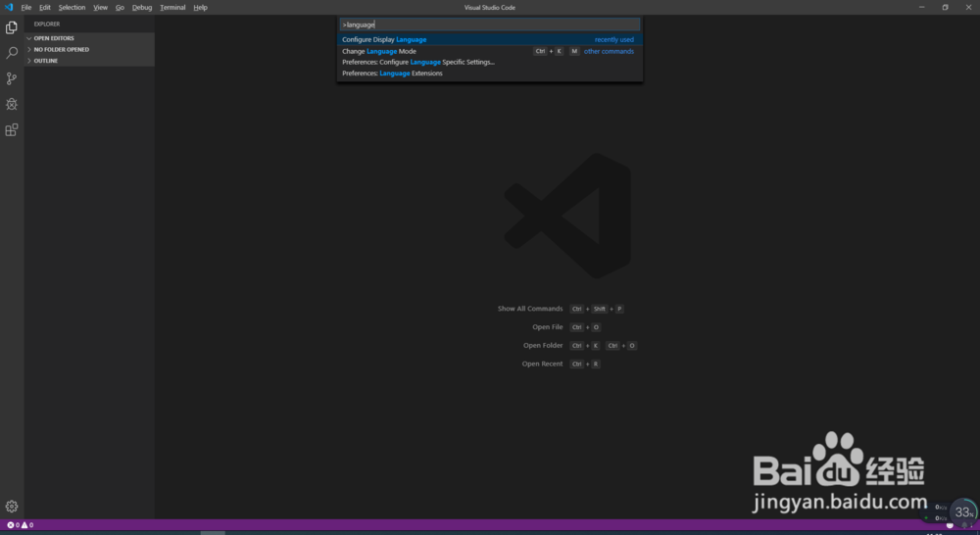This screenshot has width=980, height=535.
Task: Open the File menu
Action: point(26,8)
